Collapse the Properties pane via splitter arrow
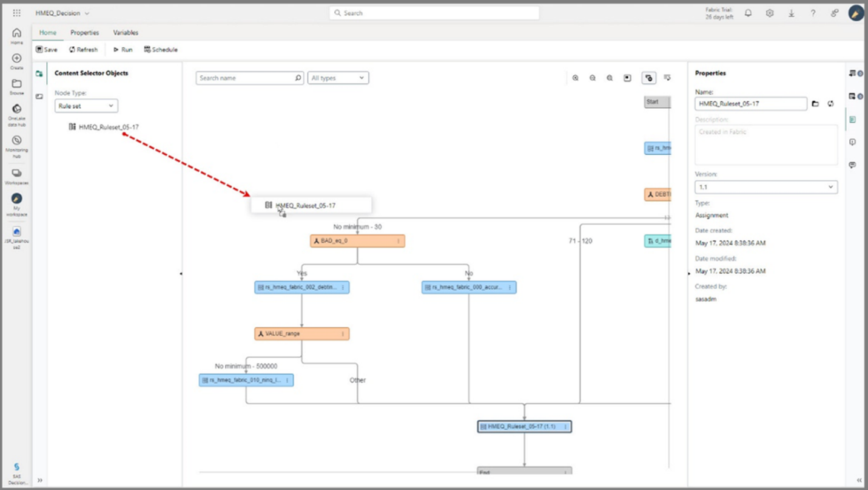The width and height of the screenshot is (868, 490). (x=689, y=274)
